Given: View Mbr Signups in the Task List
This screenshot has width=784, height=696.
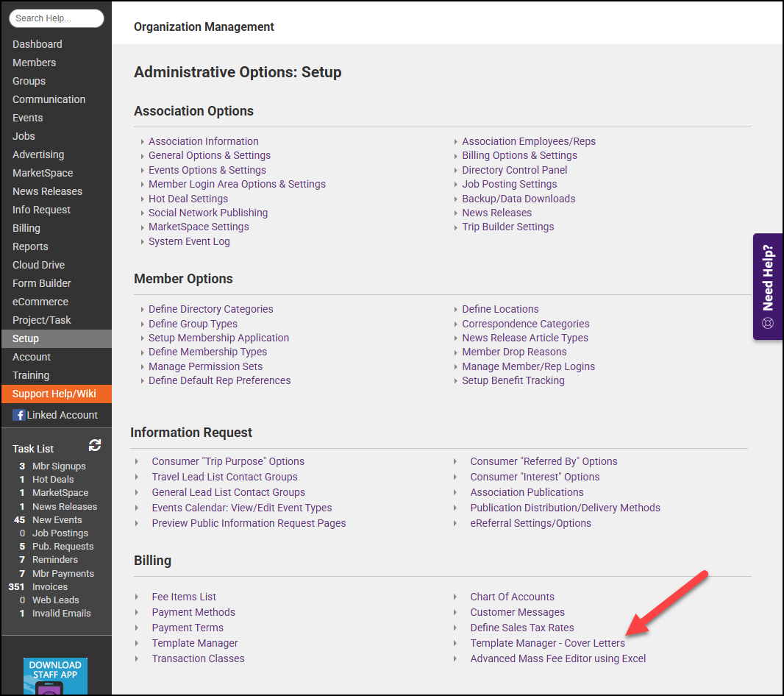Looking at the screenshot, I should (x=59, y=466).
